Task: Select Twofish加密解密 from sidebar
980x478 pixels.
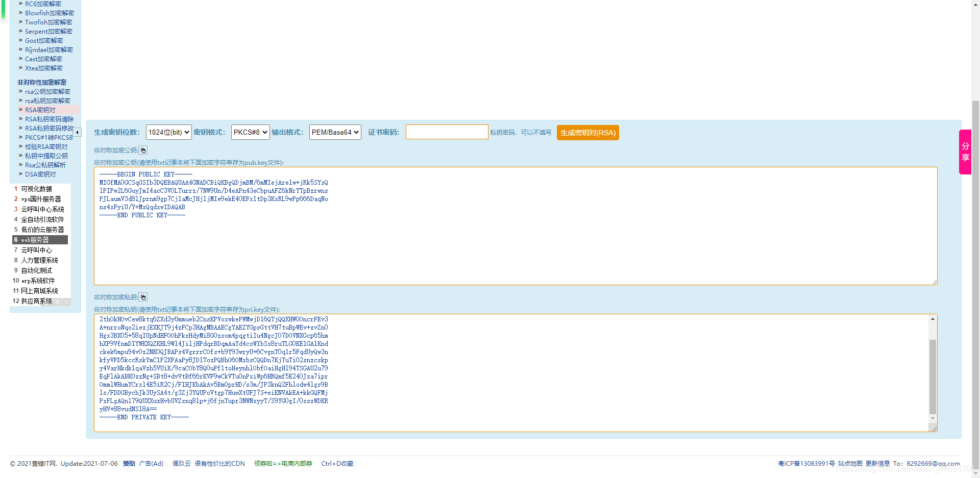Action: click(x=48, y=22)
